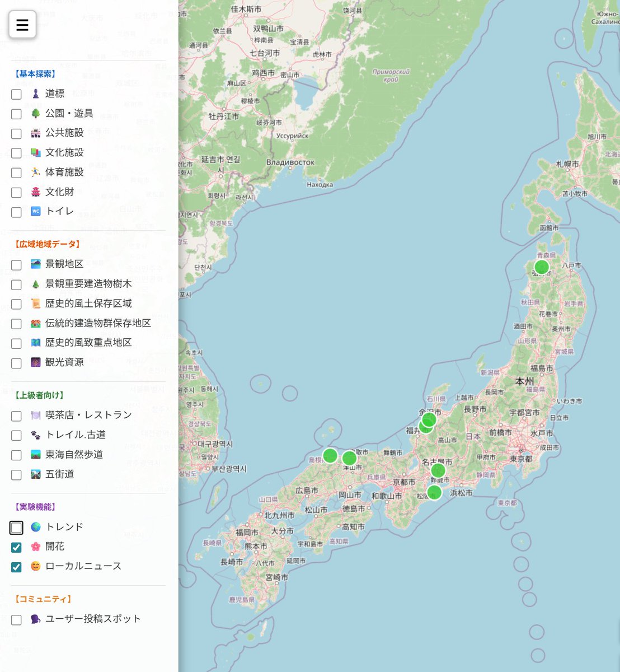Click the 【上級者向け】 section heading

coord(39,395)
